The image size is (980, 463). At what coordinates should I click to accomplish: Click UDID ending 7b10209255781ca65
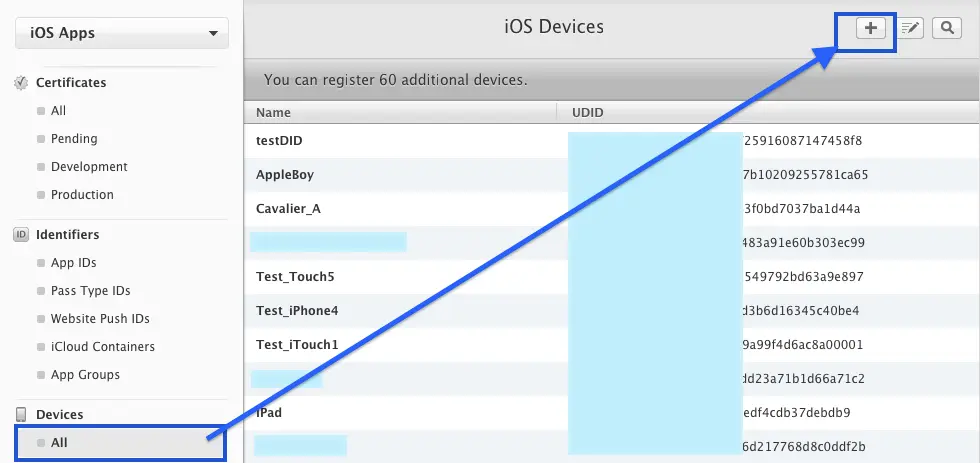[805, 175]
